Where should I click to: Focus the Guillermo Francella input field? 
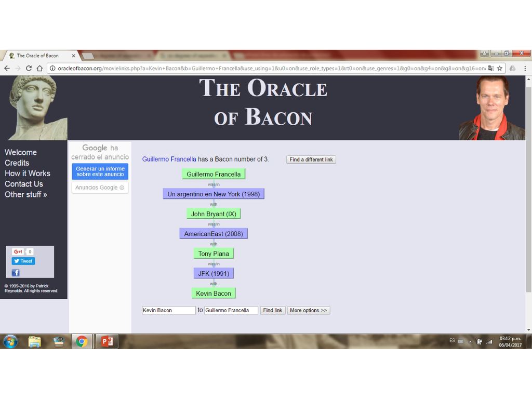[x=231, y=310]
